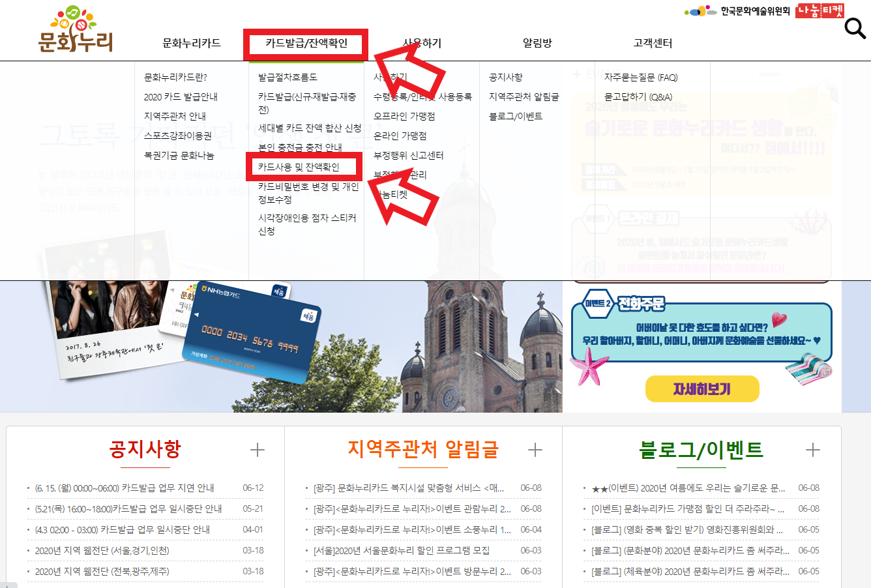
Task: Select 2020 카드 발급안내 submenu item
Action: click(181, 96)
